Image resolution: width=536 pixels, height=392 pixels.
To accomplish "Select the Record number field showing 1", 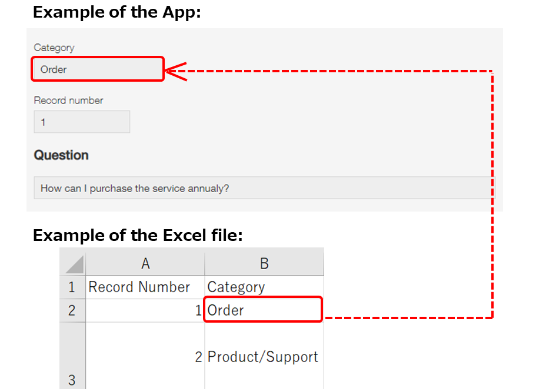I will (x=81, y=121).
